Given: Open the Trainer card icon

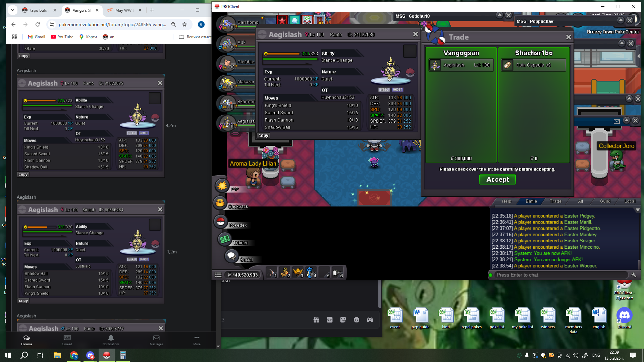Looking at the screenshot, I should pyautogui.click(x=225, y=239).
